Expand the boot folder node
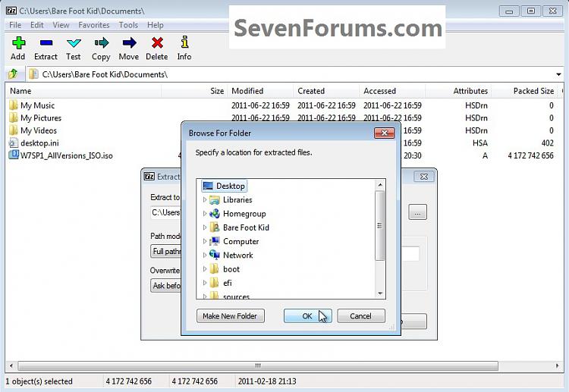The height and width of the screenshot is (392, 569). (x=205, y=269)
